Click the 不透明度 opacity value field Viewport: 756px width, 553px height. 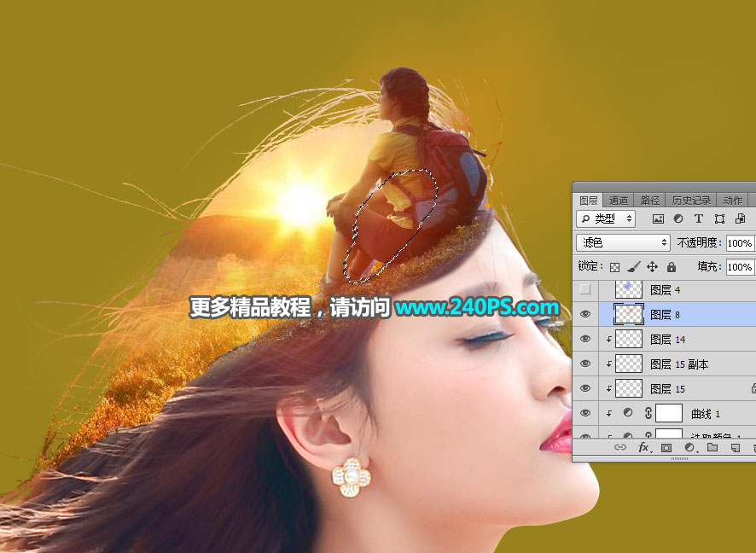point(740,243)
